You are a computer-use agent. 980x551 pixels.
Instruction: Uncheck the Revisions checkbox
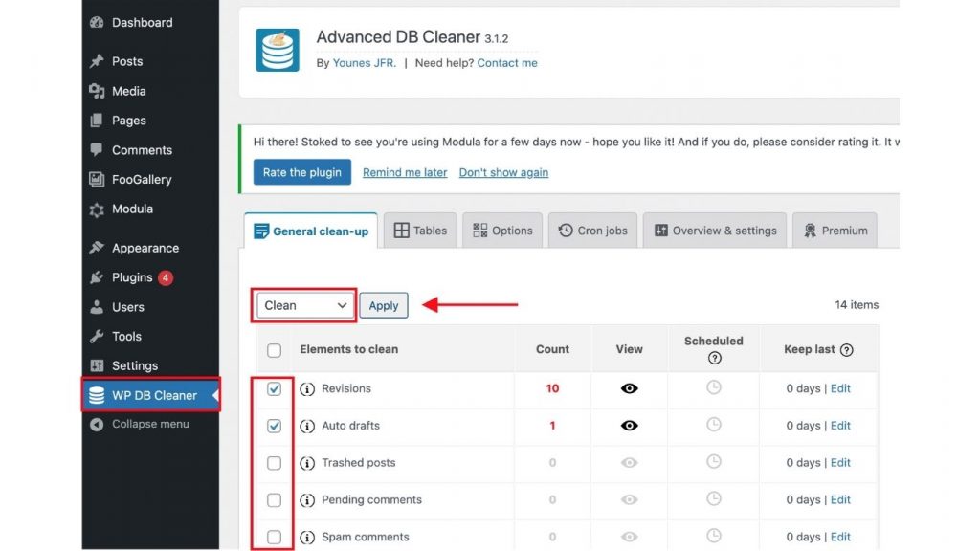(x=273, y=388)
